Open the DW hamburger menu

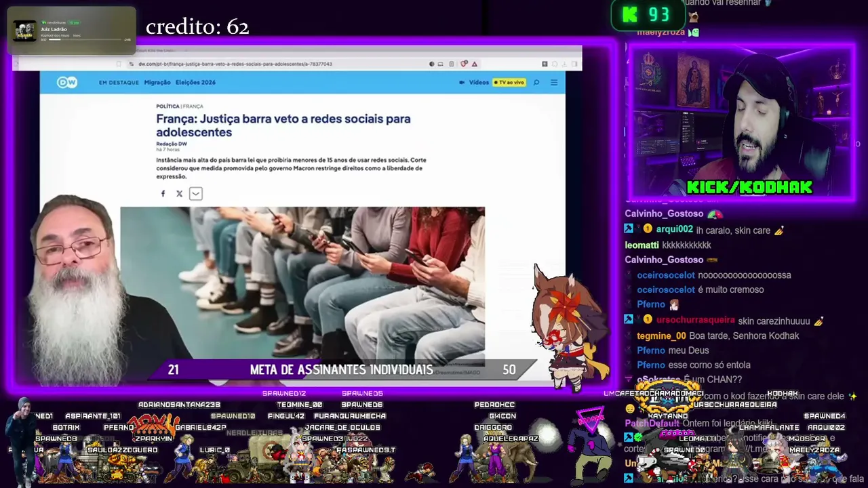tap(553, 83)
